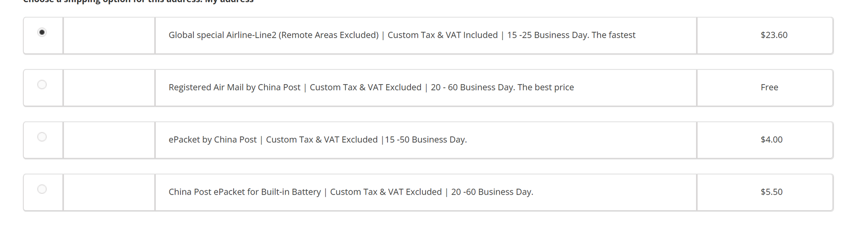The height and width of the screenshot is (231, 868).
Task: Select the Global special Airline-Line2 radio button
Action: click(x=42, y=33)
